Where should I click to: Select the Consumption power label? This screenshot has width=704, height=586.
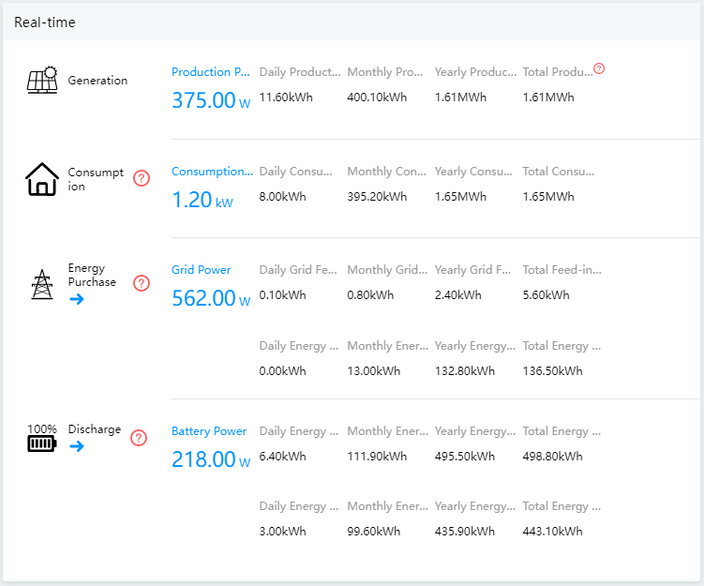pyautogui.click(x=212, y=171)
